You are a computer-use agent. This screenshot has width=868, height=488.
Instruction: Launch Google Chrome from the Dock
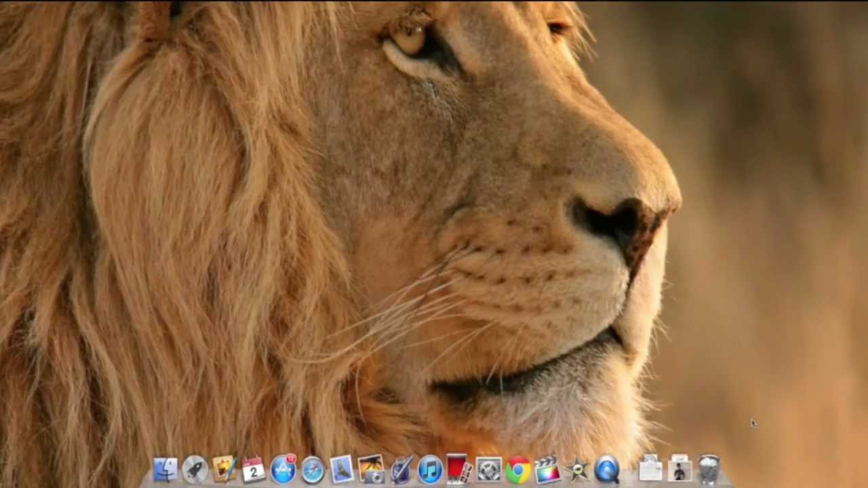(518, 470)
